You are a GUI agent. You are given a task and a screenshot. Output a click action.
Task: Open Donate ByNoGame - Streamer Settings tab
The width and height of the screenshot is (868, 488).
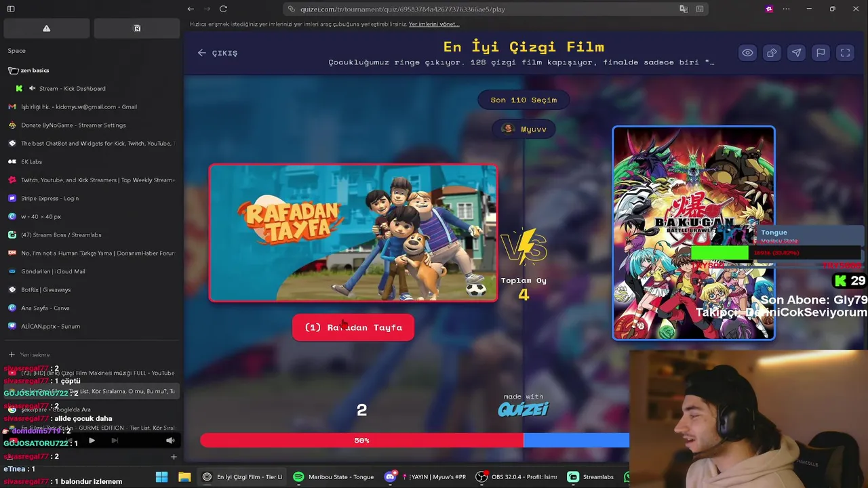(92, 125)
